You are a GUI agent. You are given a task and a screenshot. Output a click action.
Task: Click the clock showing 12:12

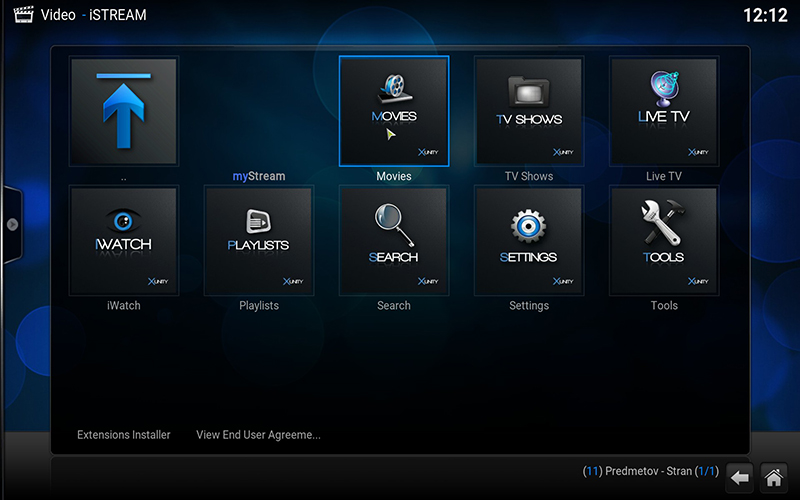[x=765, y=16]
